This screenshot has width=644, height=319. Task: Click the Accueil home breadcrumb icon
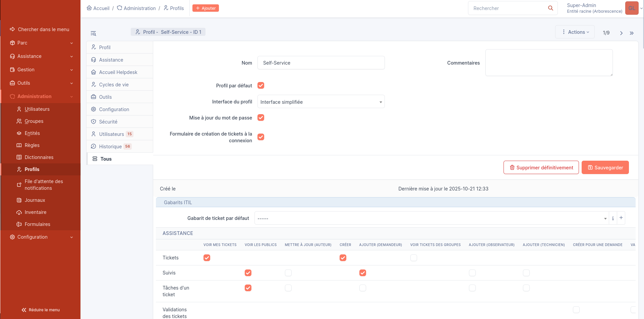pos(89,8)
